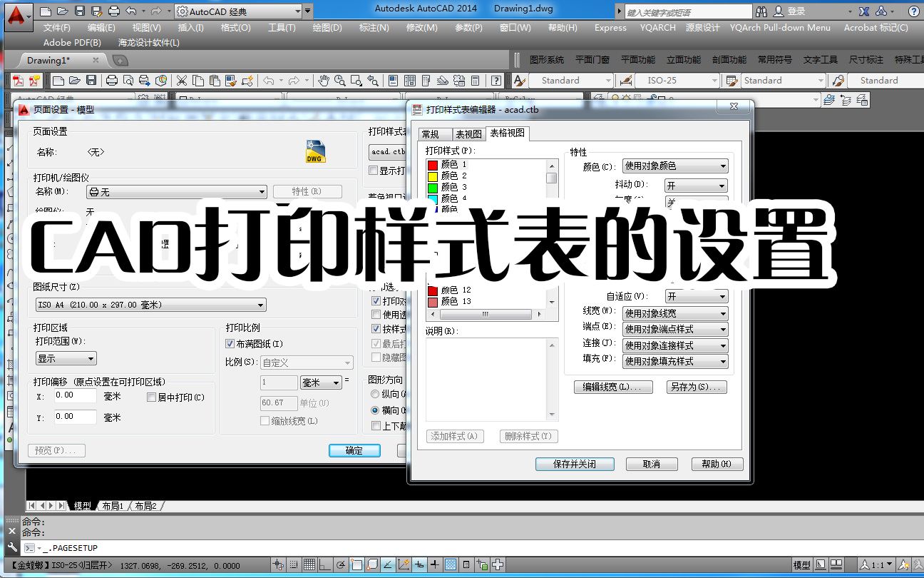Image resolution: width=924 pixels, height=578 pixels.
Task: Click the Table Style icon
Action: click(x=731, y=81)
